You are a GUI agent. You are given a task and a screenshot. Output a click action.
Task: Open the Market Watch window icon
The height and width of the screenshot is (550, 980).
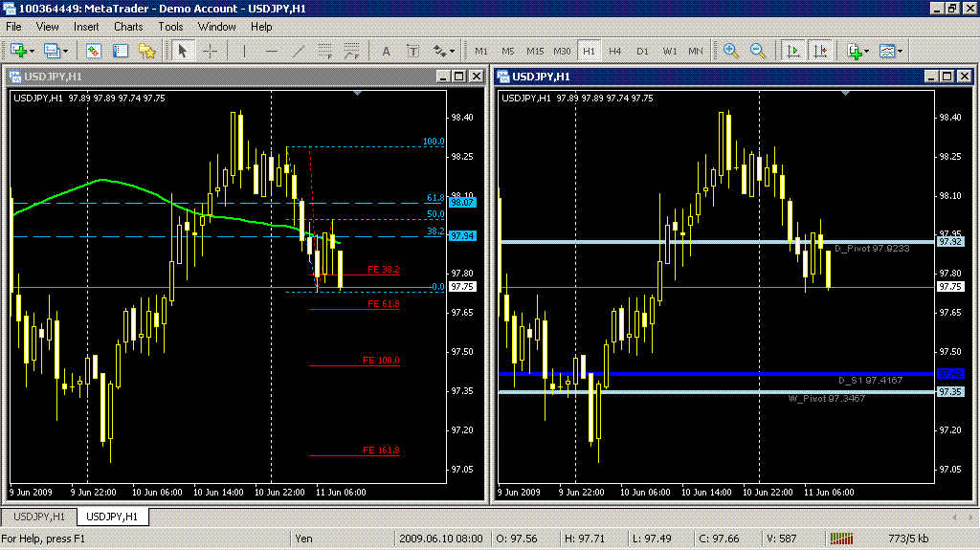click(94, 51)
